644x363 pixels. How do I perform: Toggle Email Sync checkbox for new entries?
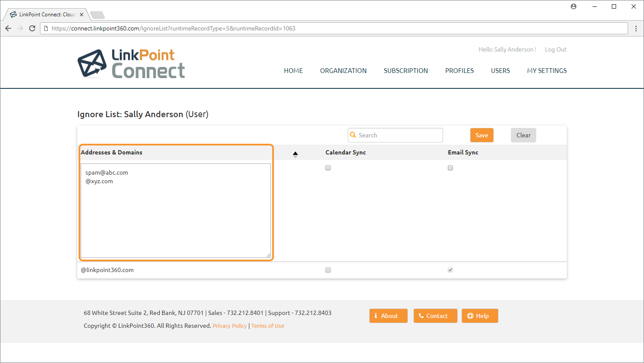click(450, 168)
